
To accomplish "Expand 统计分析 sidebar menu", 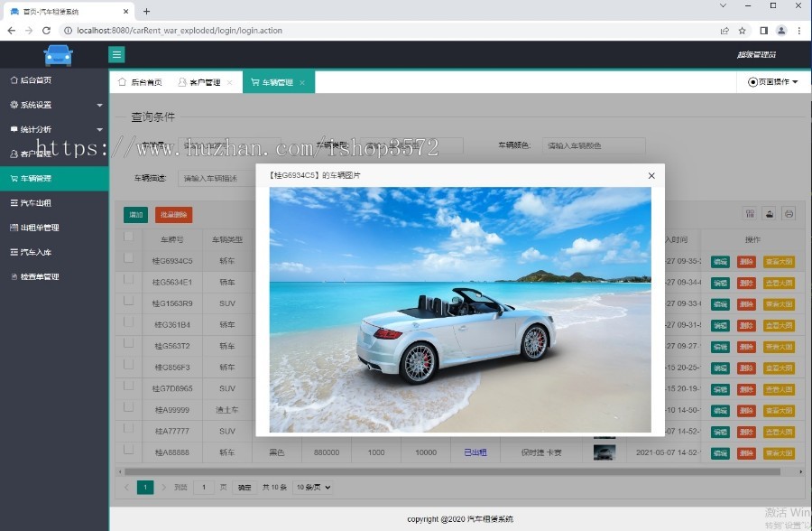I will 54,129.
